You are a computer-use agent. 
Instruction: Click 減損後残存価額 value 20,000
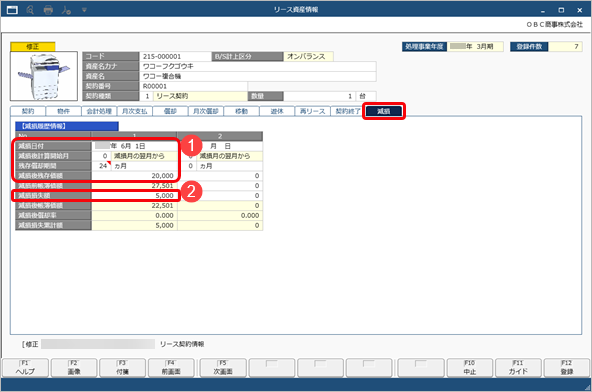point(134,176)
